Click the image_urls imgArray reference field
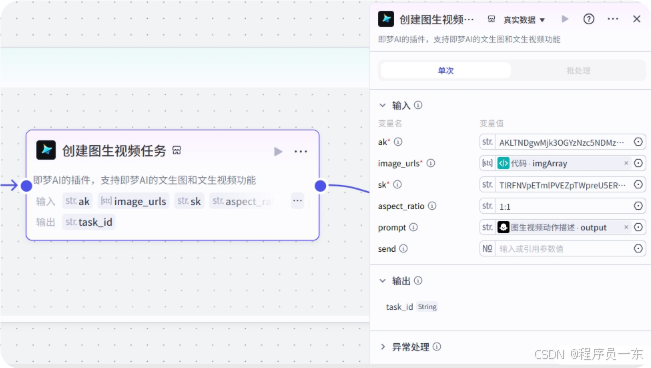651x368 pixels. (563, 163)
